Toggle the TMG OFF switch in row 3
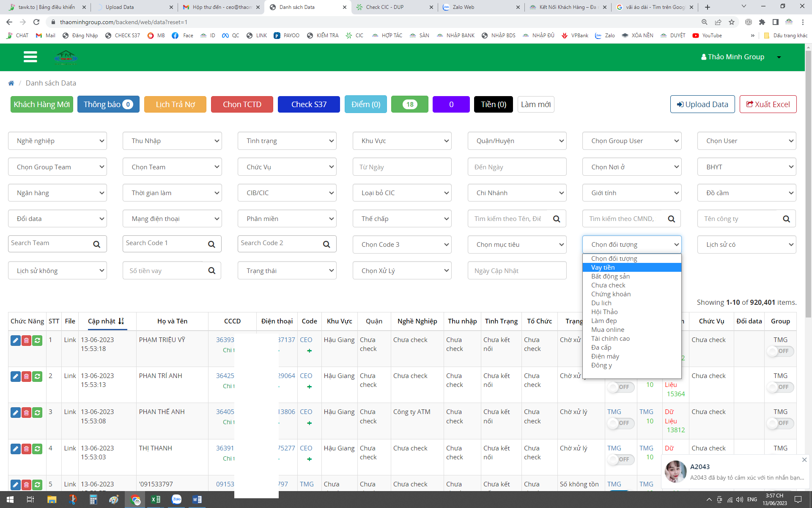The width and height of the screenshot is (812, 508). point(621,423)
